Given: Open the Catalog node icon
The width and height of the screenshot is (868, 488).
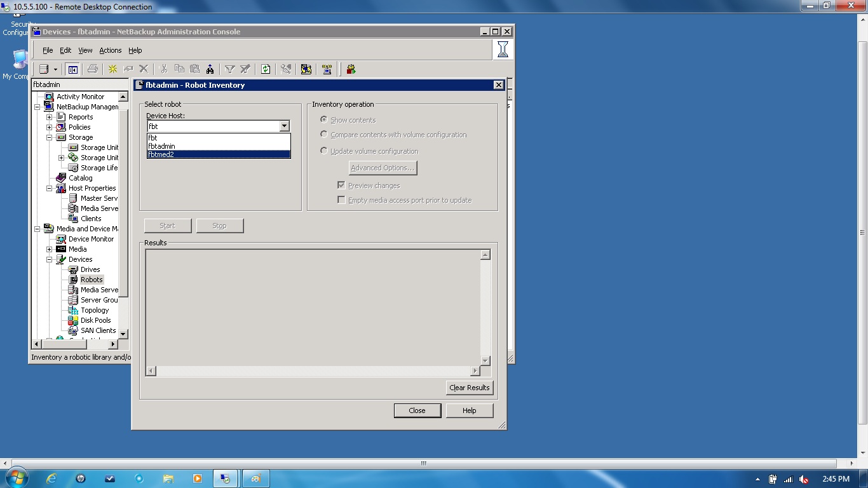Looking at the screenshot, I should tap(62, 178).
